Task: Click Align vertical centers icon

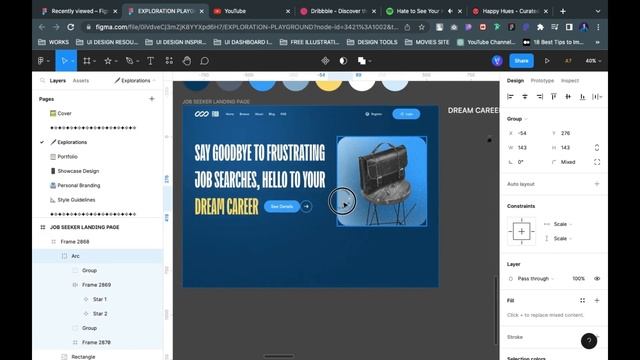Action: coord(568,96)
